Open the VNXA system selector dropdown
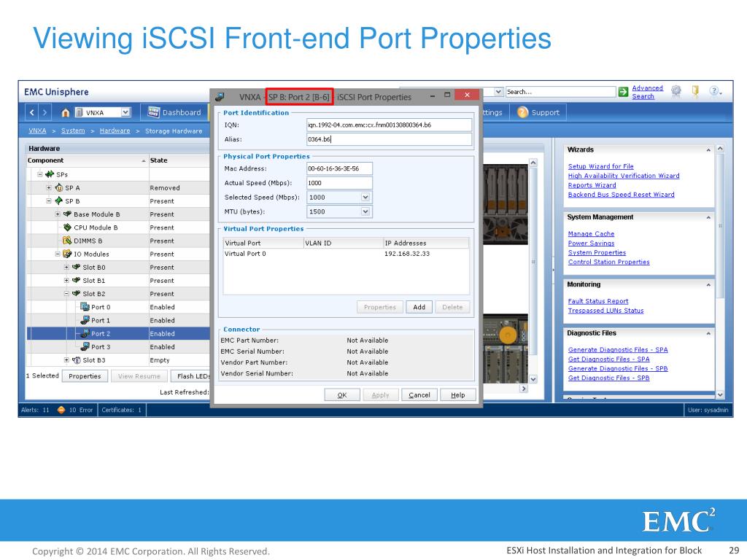747x560 pixels. click(x=125, y=112)
